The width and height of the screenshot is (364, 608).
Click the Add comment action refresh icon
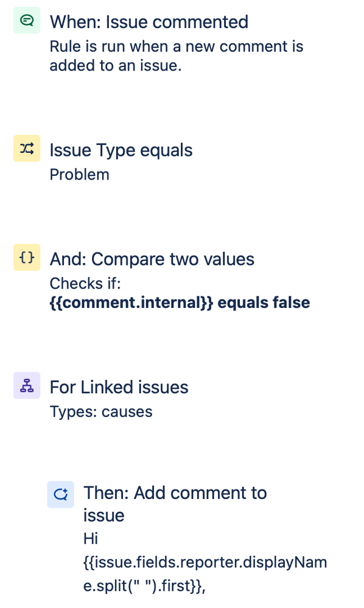click(x=60, y=494)
